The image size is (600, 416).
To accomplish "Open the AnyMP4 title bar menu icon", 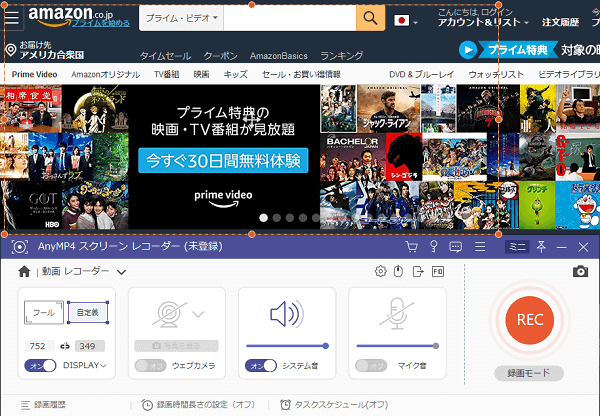I will pos(480,247).
